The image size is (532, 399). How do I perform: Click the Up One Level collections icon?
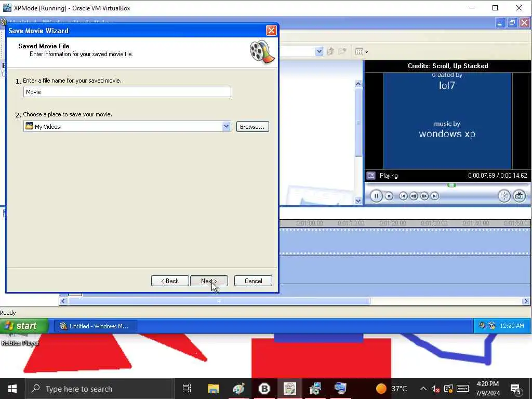330,51
